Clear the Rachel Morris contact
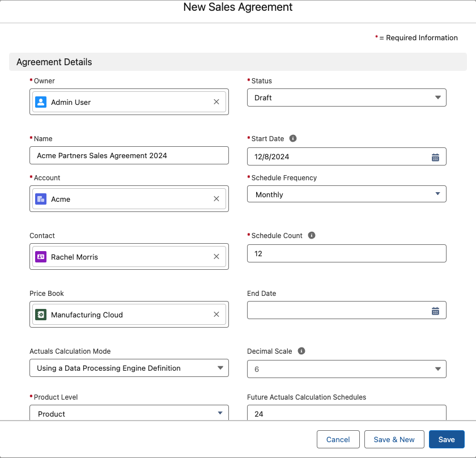Viewport: 476px width, 458px height. pos(216,257)
